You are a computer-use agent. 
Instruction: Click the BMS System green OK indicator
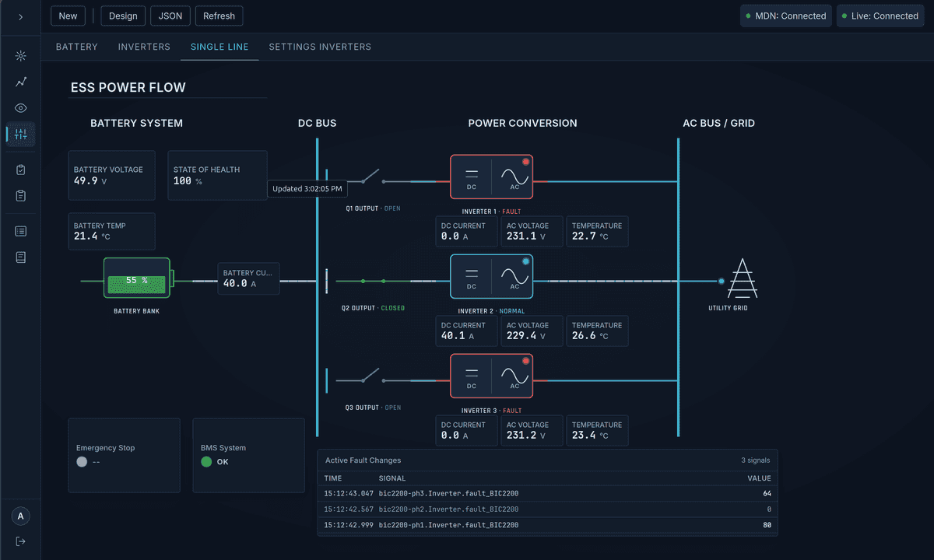click(206, 462)
